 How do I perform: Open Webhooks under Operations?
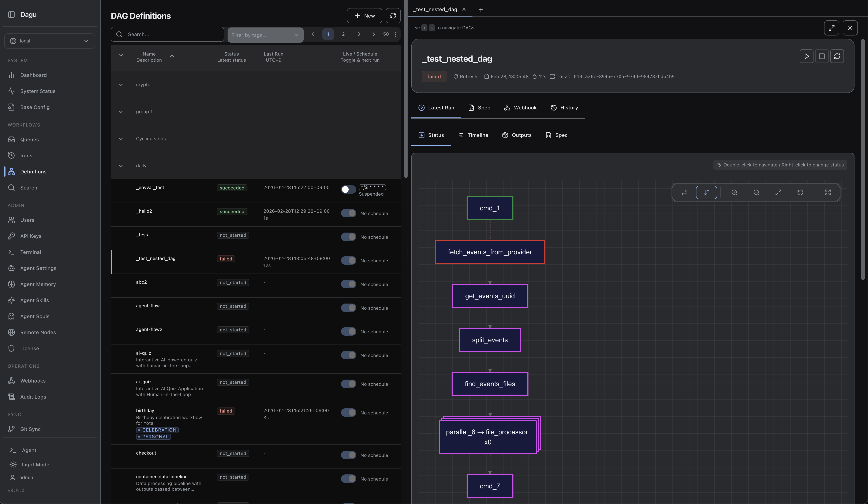point(33,381)
